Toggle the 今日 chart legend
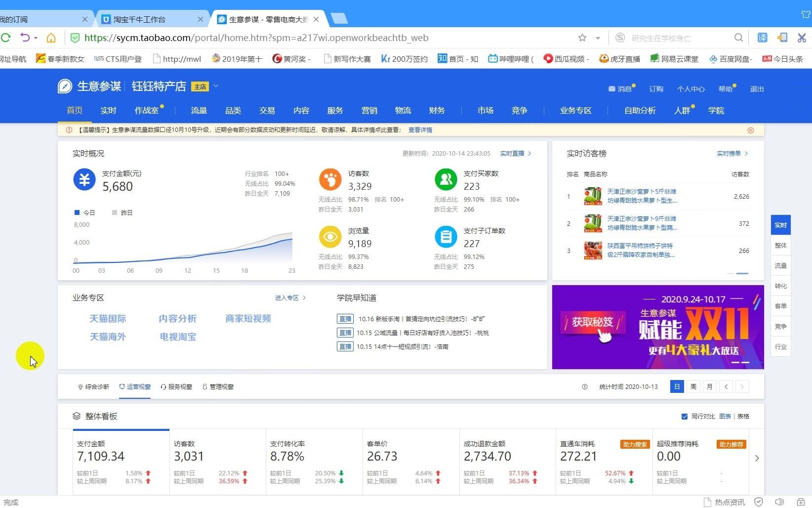 click(84, 212)
